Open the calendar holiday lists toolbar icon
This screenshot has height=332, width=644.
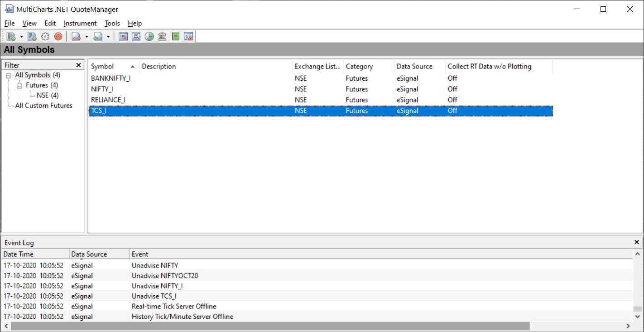coord(123,37)
